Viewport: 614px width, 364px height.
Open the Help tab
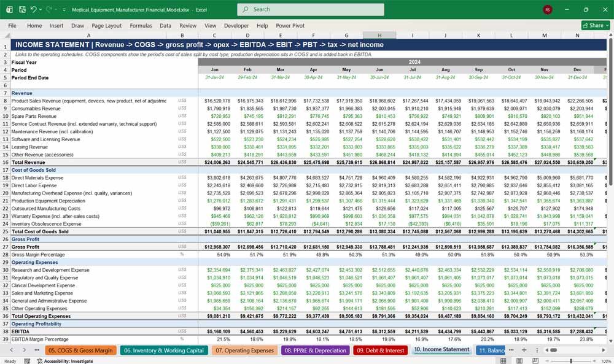click(x=262, y=25)
